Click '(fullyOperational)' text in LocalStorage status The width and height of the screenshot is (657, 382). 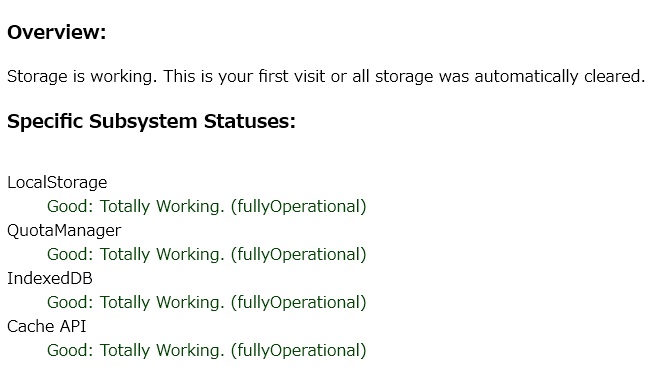(x=299, y=206)
